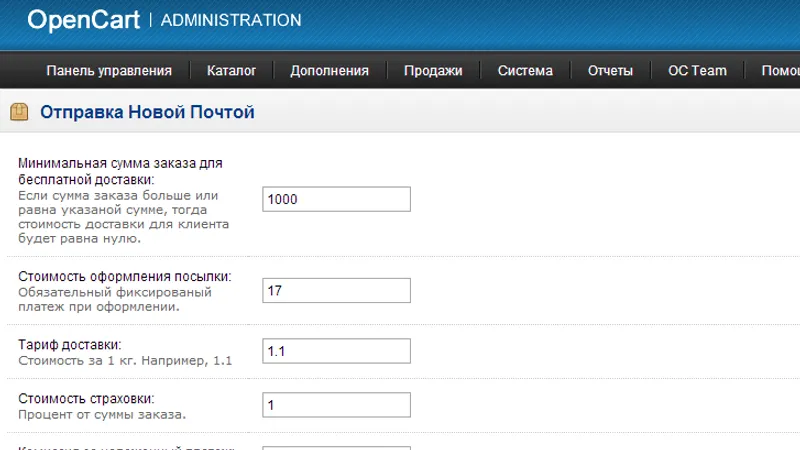Click the OpenCart logo

pyautogui.click(x=84, y=20)
